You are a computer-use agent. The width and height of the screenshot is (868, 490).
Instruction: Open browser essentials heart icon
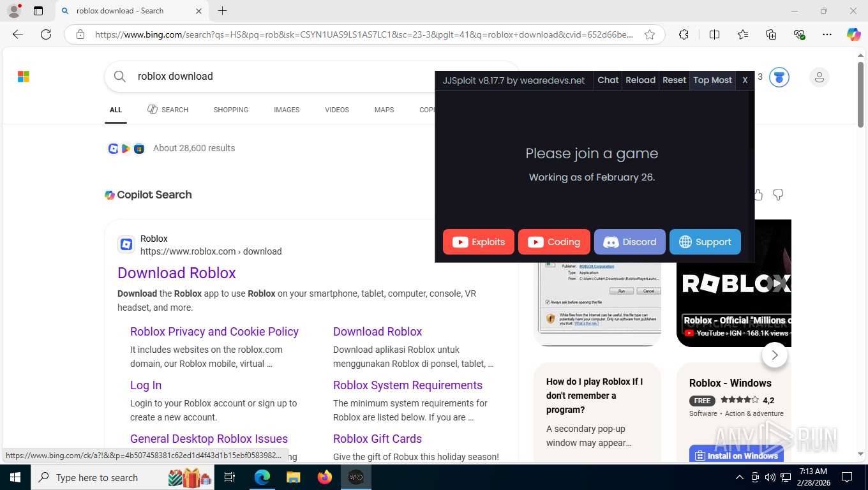[799, 34]
